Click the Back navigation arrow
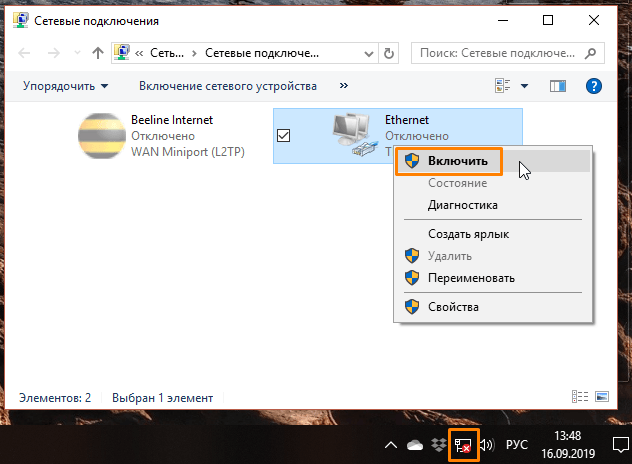 tap(24, 53)
